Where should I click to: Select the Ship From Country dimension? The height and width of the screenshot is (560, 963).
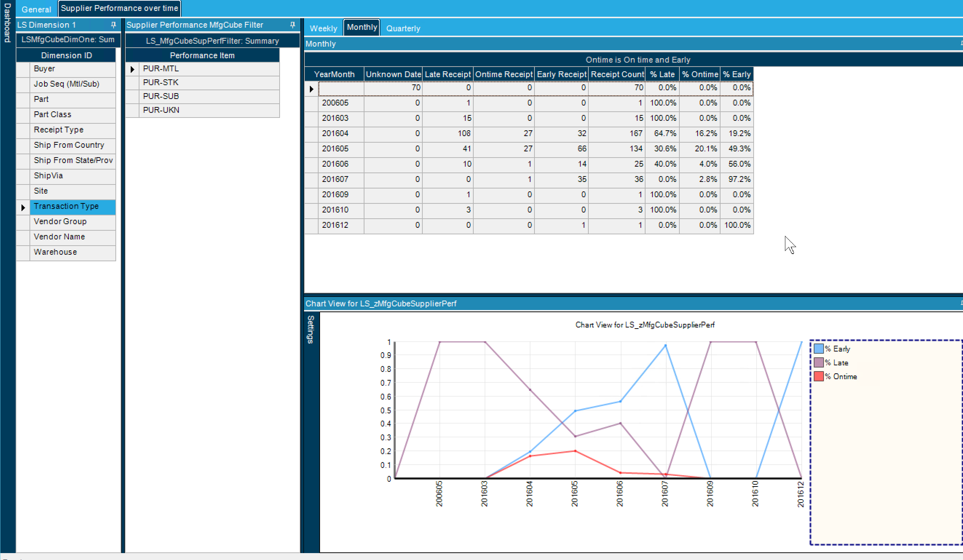[69, 145]
